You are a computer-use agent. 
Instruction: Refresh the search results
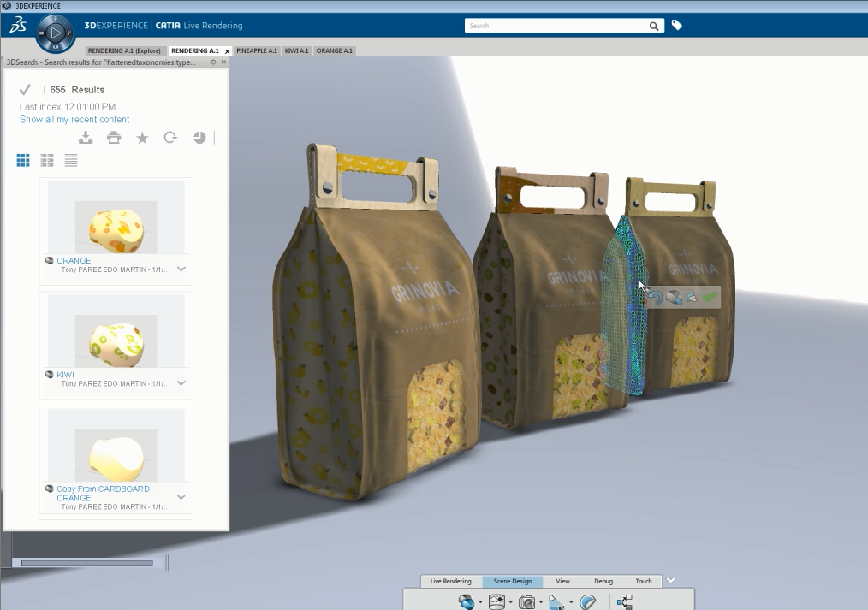(x=170, y=138)
